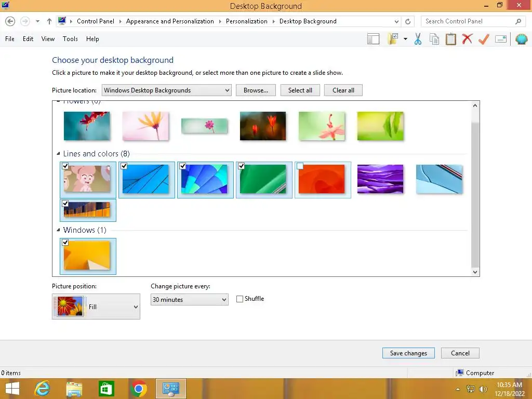
Task: Uncheck the blue fan shapes wallpaper checkbox
Action: (x=183, y=166)
